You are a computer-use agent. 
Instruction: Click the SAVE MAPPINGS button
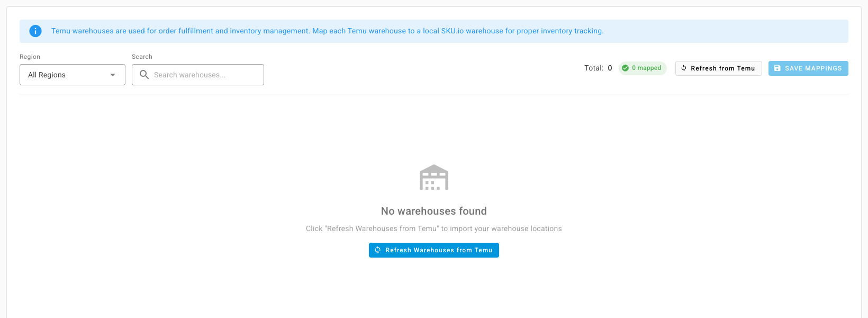pyautogui.click(x=808, y=68)
